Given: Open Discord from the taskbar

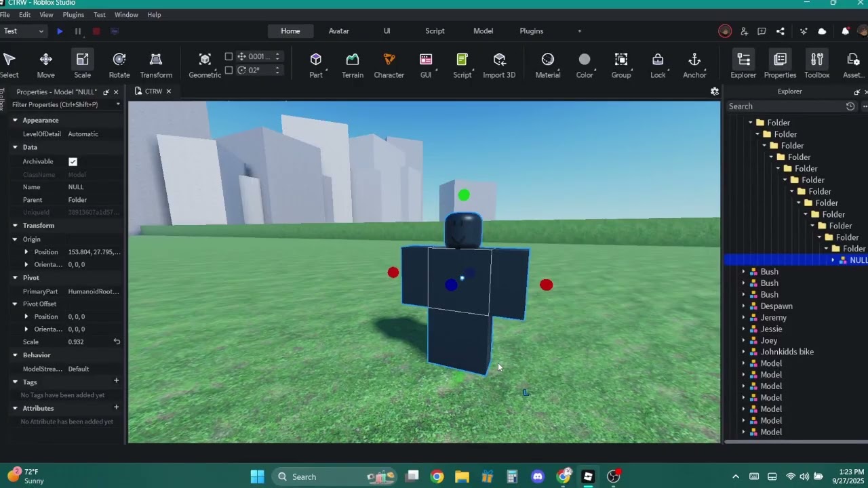Looking at the screenshot, I should (x=538, y=476).
